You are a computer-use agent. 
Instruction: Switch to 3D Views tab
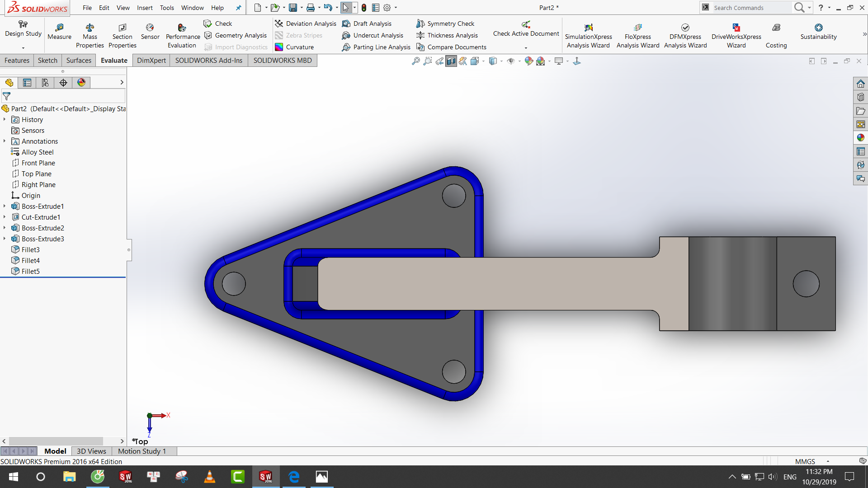click(x=91, y=451)
